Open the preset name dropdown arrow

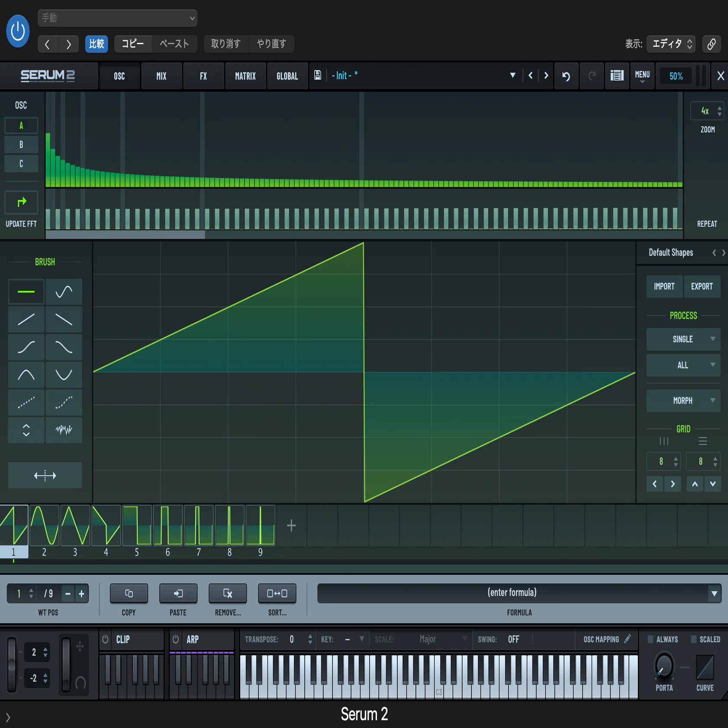coord(513,75)
